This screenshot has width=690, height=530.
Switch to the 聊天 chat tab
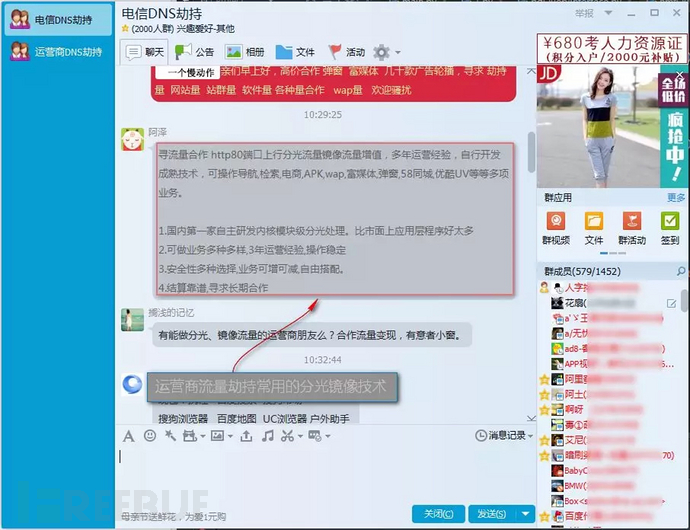(145, 52)
